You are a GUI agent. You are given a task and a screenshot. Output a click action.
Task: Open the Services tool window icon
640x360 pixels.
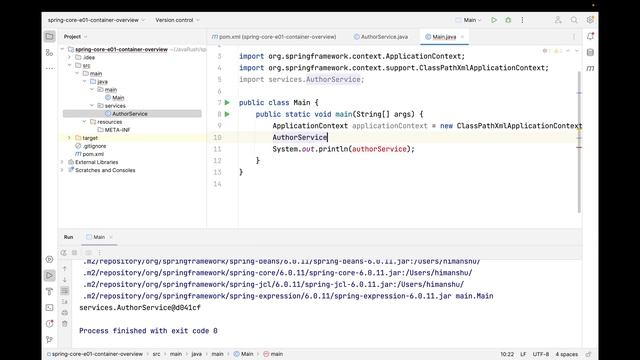coord(49,259)
